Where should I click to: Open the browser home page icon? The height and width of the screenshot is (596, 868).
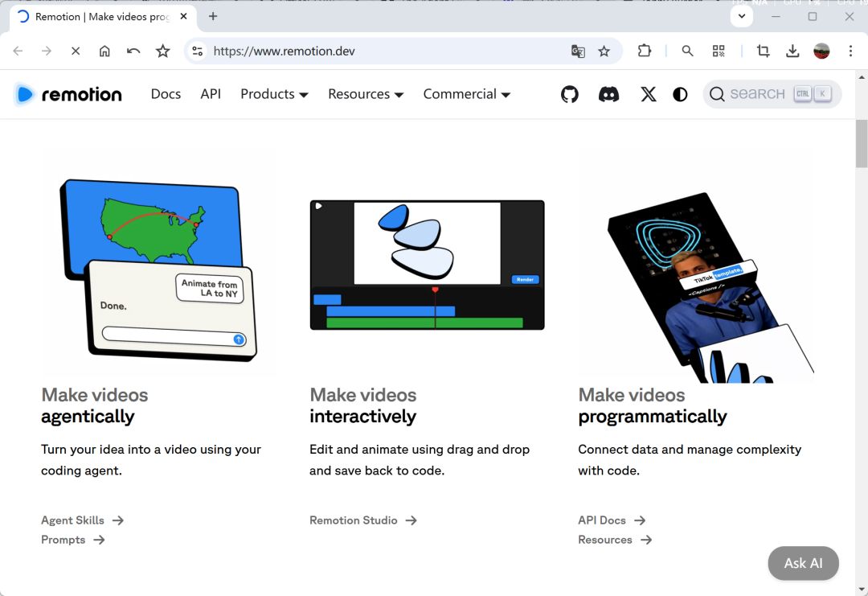pyautogui.click(x=104, y=51)
